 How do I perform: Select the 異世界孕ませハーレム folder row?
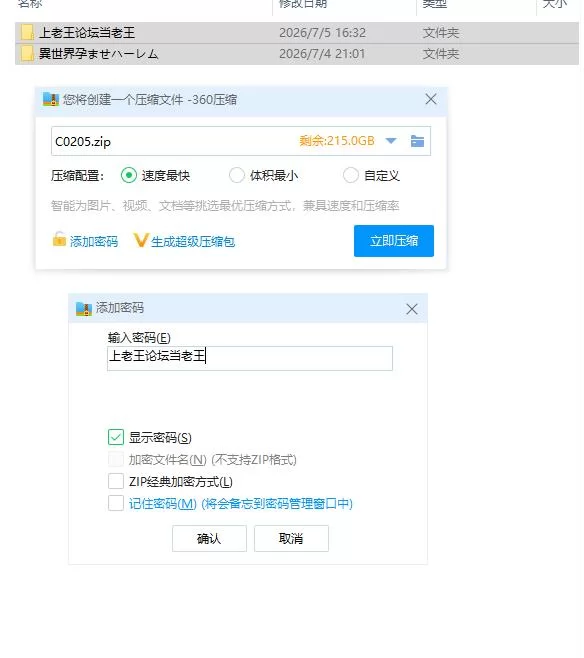click(x=297, y=54)
